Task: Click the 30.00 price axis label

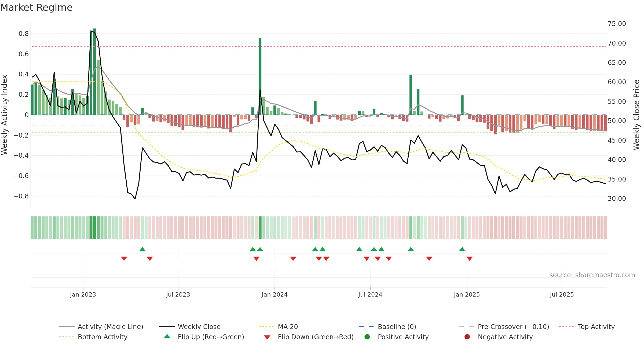Action: click(x=617, y=199)
